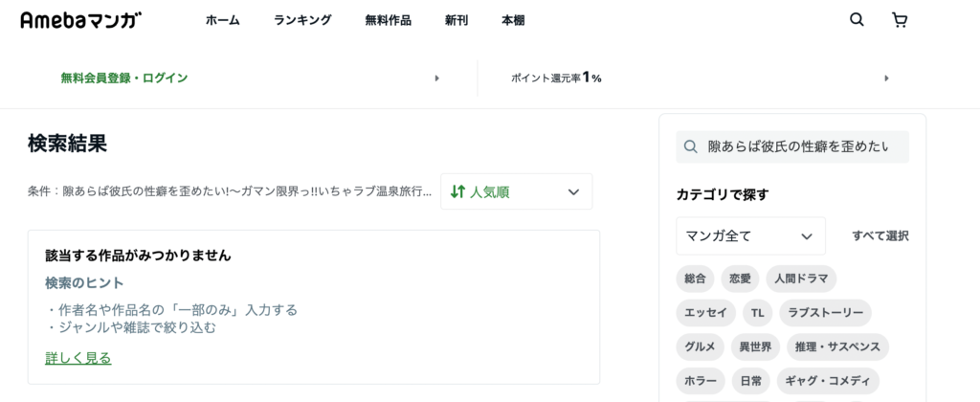Click the arrow beside 無料会員登録・ログイン
Image resolution: width=980 pixels, height=402 pixels.
click(x=436, y=78)
